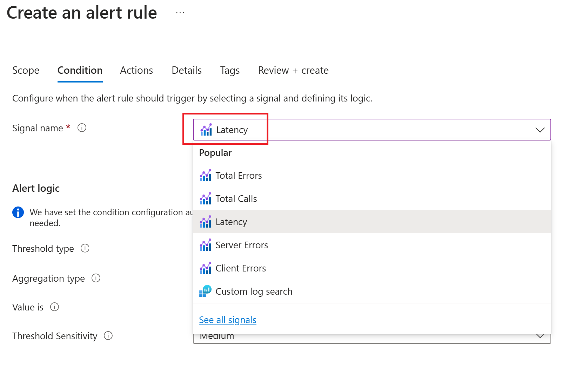Click the Aggregation type info icon
The width and height of the screenshot is (588, 367).
pyautogui.click(x=96, y=278)
